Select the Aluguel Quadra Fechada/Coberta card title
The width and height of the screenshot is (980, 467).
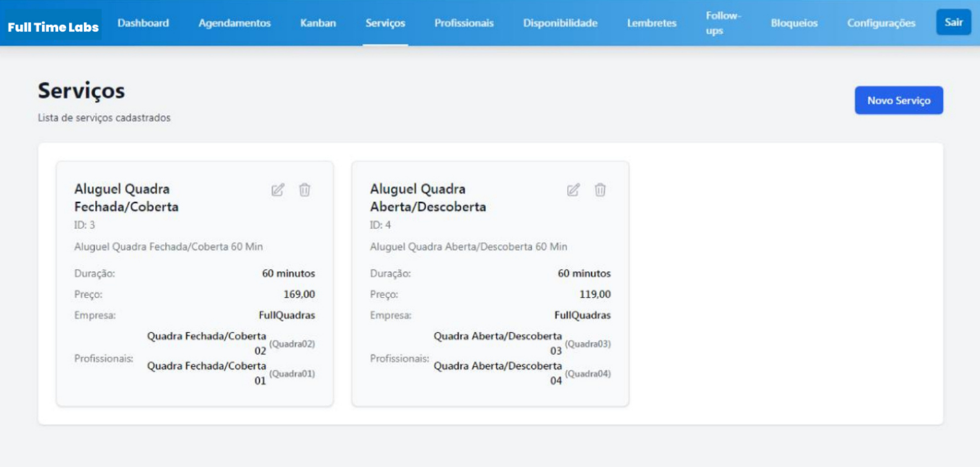(x=126, y=198)
